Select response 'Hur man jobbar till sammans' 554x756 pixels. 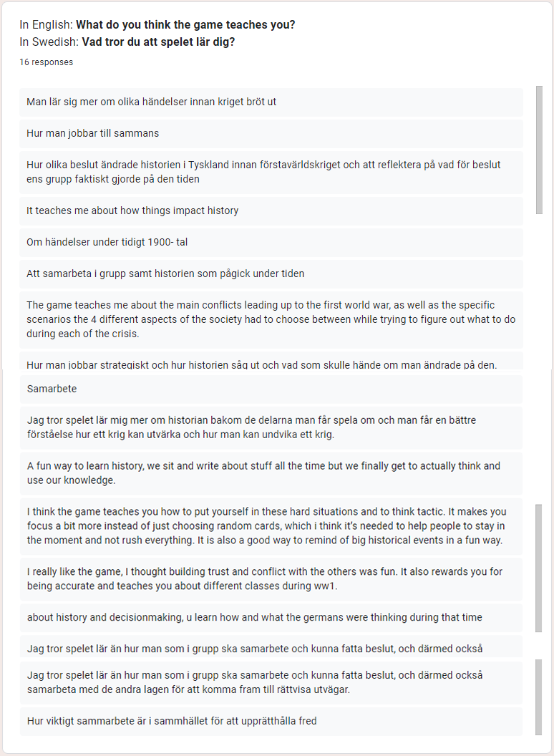[271, 134]
